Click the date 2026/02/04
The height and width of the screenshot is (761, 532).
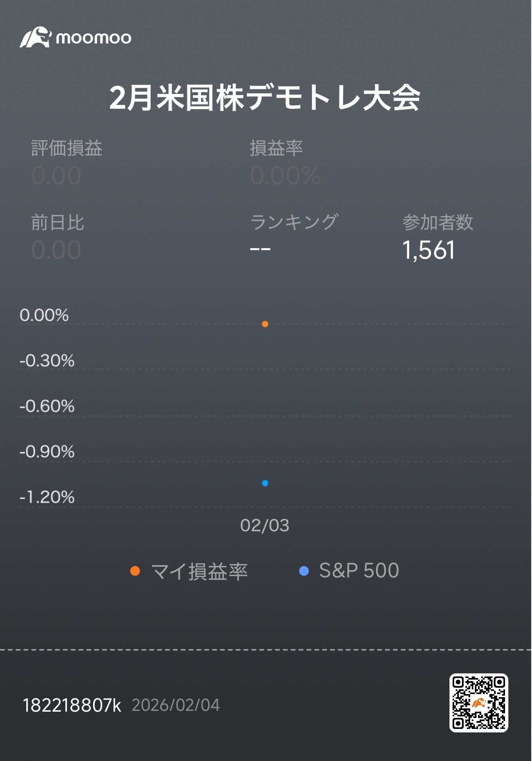point(176,705)
